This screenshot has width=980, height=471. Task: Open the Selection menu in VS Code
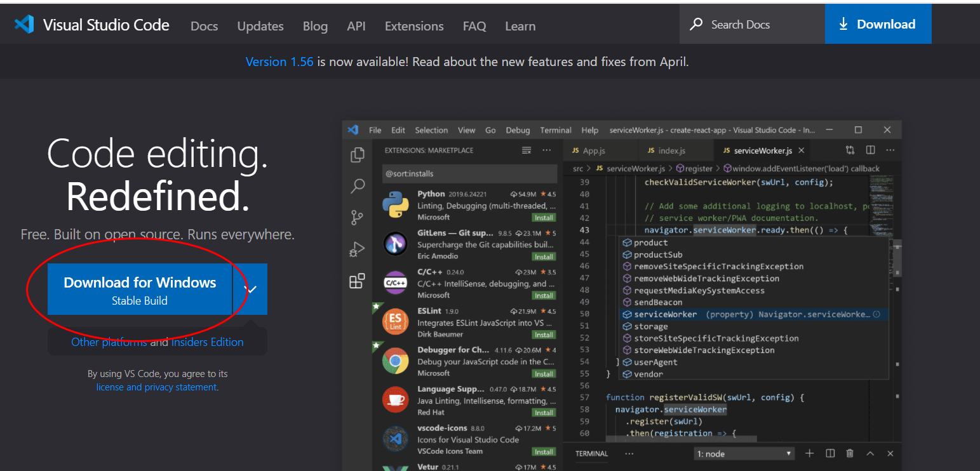[x=431, y=130]
